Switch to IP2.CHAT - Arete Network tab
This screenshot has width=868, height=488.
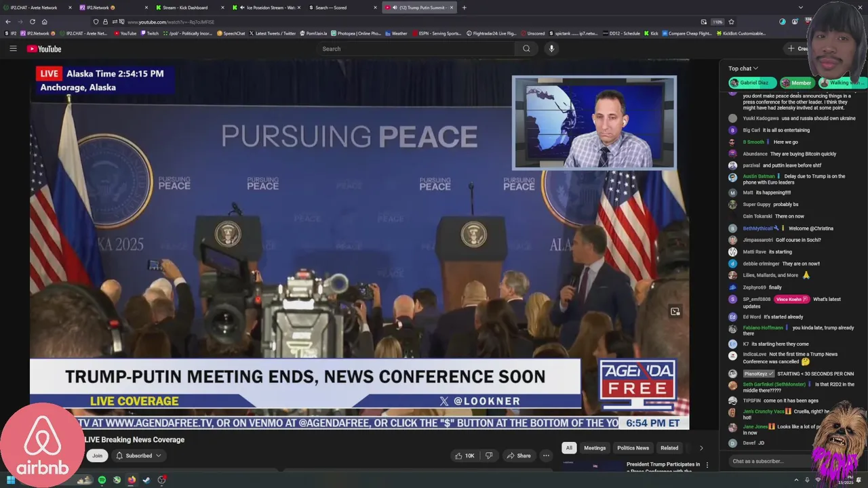coord(38,7)
